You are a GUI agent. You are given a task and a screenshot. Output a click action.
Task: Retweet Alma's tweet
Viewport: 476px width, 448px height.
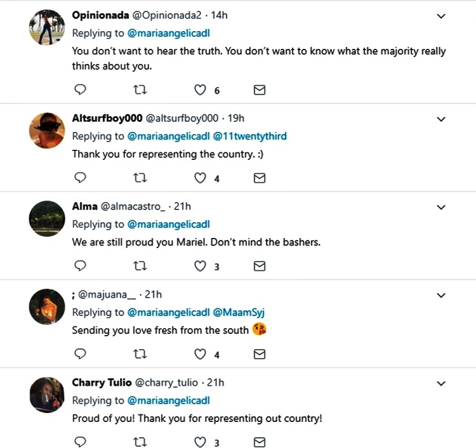(141, 267)
